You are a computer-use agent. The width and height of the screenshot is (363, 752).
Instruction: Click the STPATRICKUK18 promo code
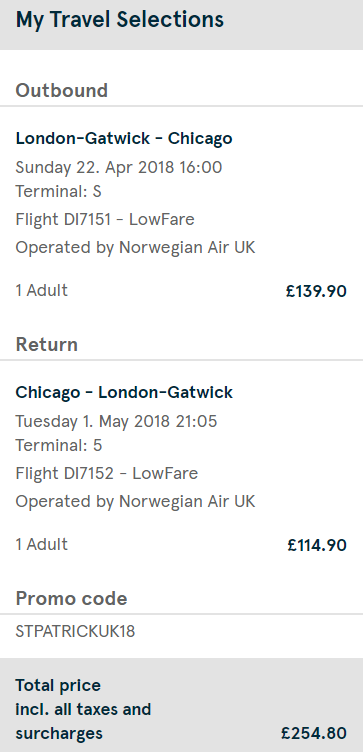[x=75, y=631]
